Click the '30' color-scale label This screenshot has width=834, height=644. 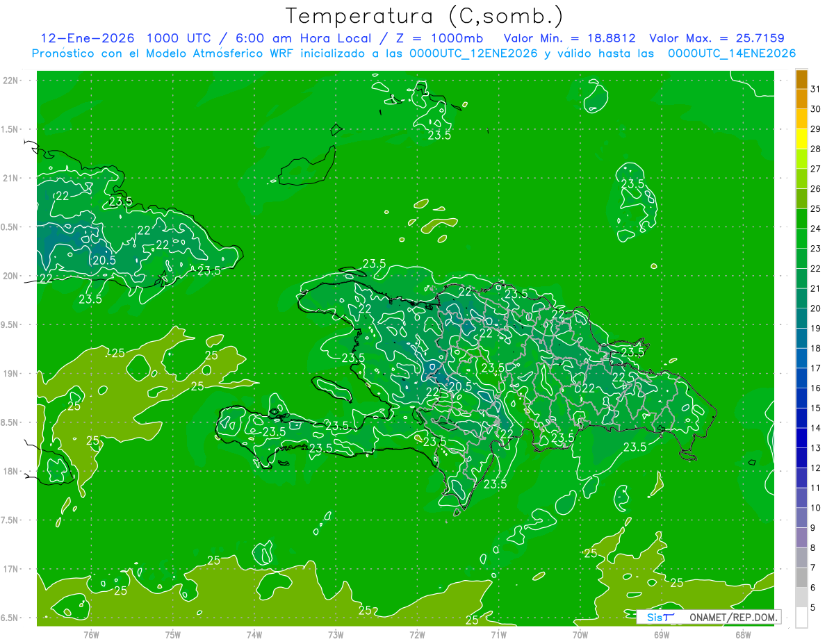[816, 109]
